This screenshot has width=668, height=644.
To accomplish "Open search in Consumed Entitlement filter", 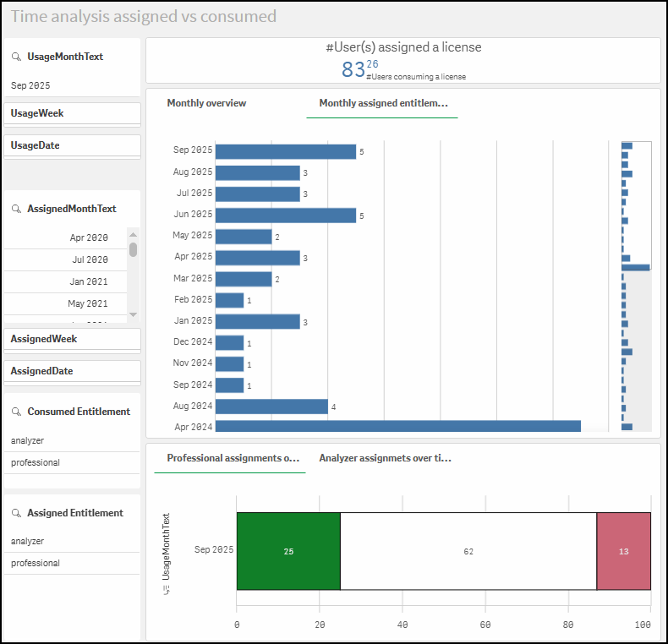I will pyautogui.click(x=16, y=412).
